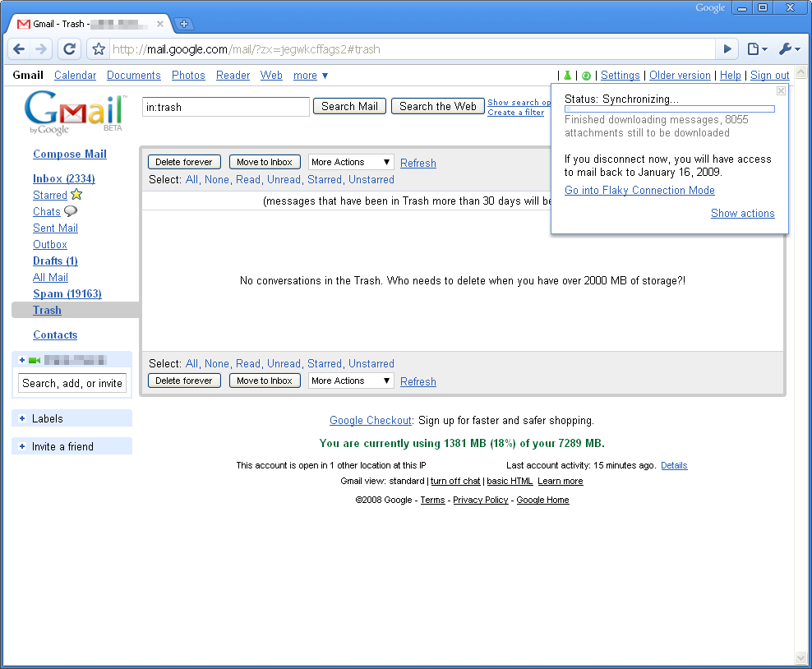Viewport: 812px width, 669px height.
Task: Bookmark the page with the star icon
Action: click(x=99, y=49)
